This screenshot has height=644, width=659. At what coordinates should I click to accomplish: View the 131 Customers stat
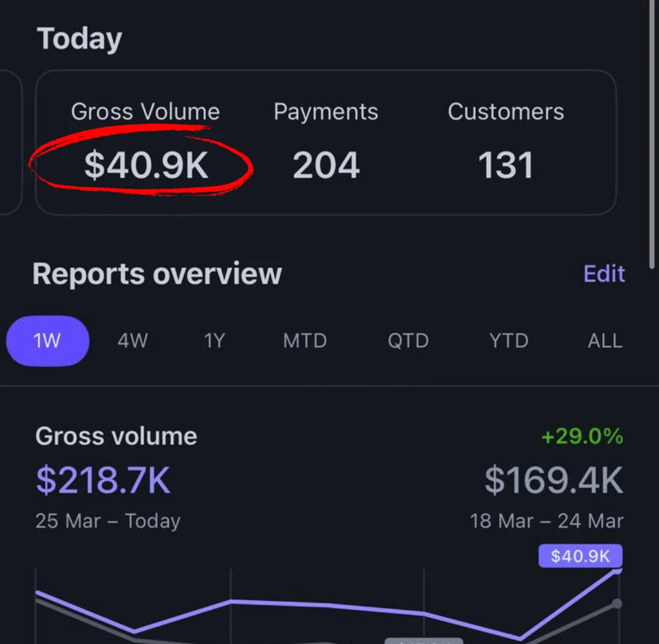506,165
